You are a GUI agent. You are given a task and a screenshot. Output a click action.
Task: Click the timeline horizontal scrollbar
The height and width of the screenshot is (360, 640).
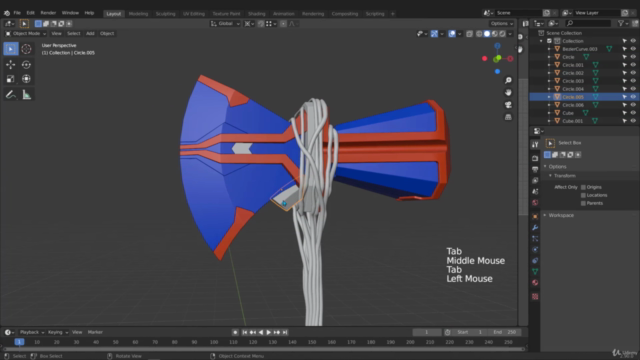[264, 349]
